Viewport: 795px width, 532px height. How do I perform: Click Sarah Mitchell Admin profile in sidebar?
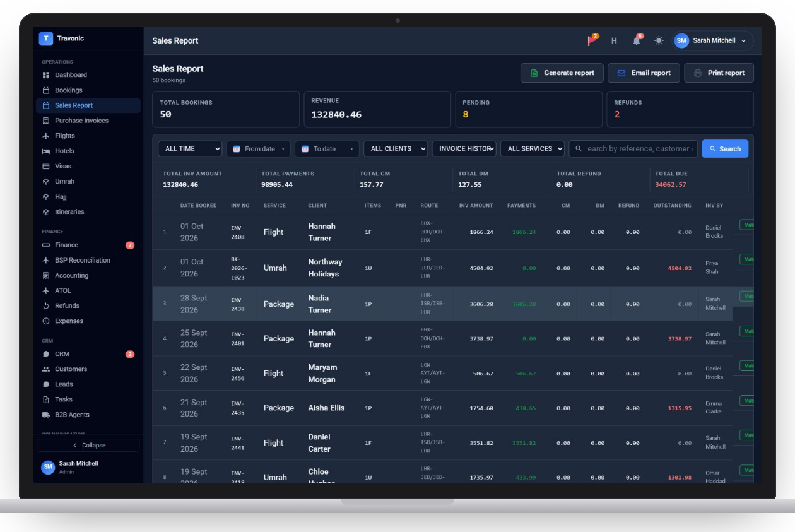pyautogui.click(x=88, y=467)
